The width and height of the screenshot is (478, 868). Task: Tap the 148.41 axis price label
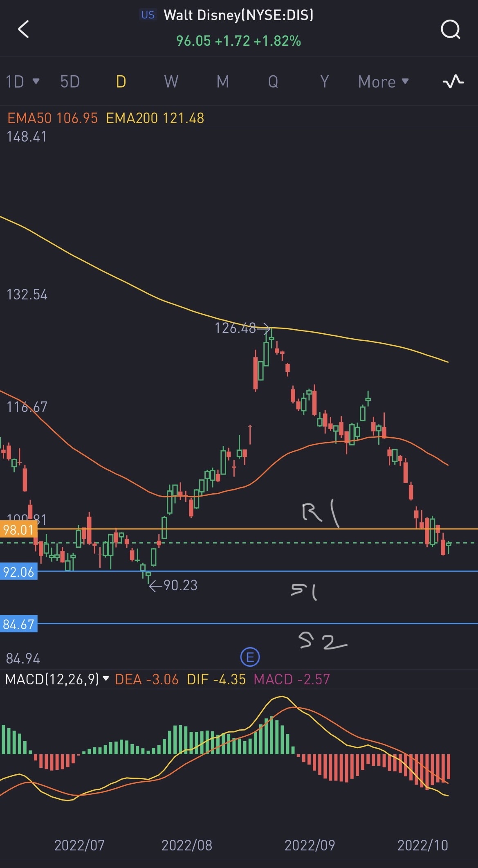pos(27,137)
